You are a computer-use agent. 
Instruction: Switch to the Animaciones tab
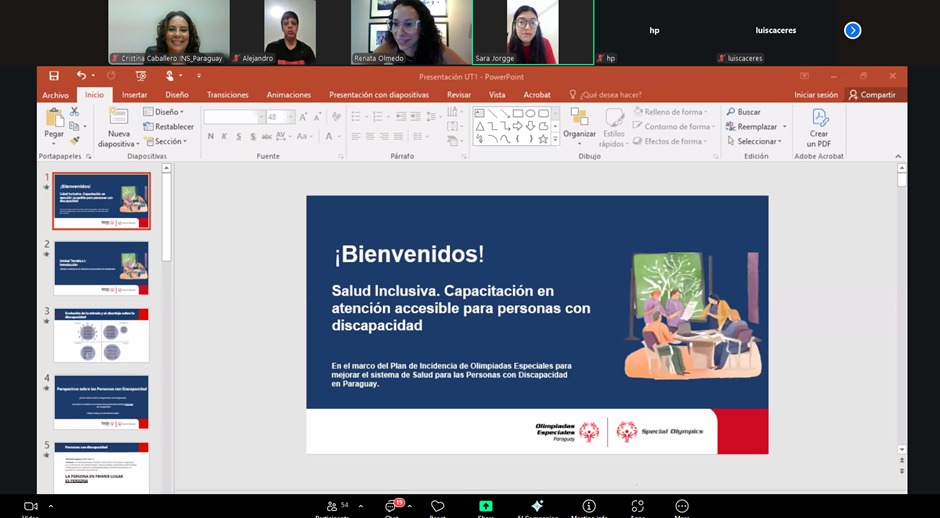point(289,95)
